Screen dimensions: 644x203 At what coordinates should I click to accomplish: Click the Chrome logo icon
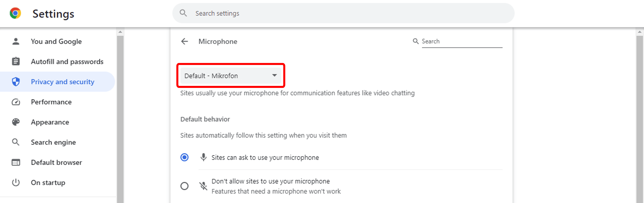tap(15, 13)
